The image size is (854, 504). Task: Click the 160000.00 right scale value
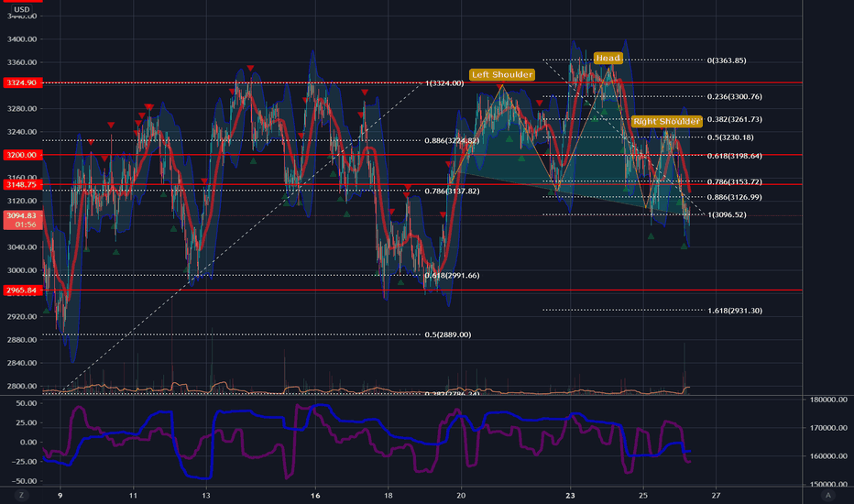[x=828, y=456]
